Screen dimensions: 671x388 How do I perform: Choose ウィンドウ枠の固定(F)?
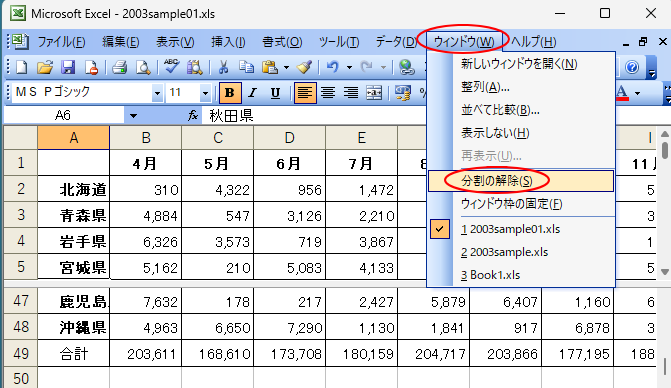(x=521, y=204)
